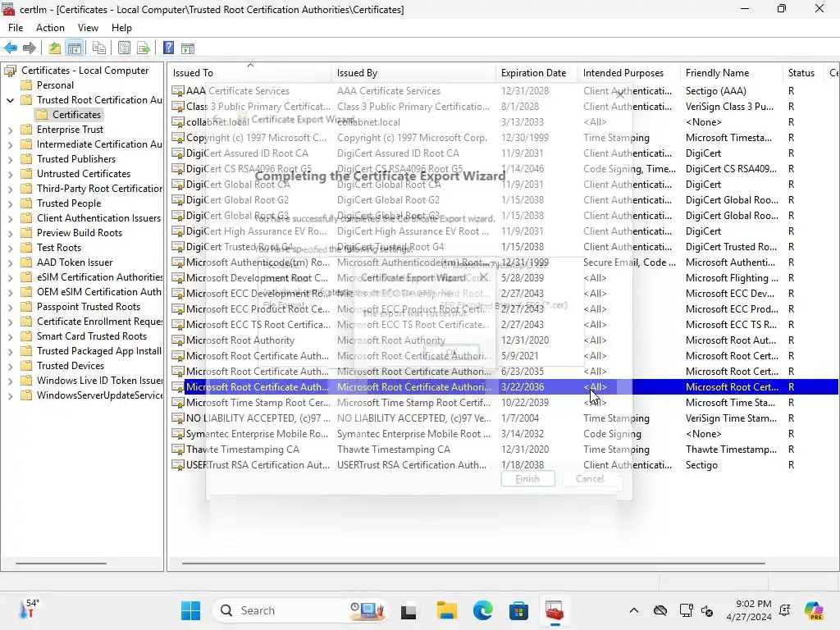
Task: Click the Copy toolbar icon
Action: point(98,48)
